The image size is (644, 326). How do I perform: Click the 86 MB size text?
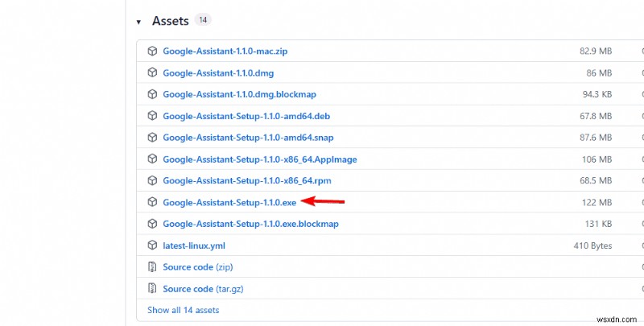(599, 73)
